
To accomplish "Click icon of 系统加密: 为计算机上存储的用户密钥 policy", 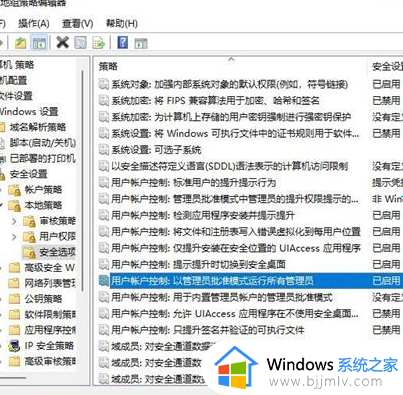I will 104,117.
